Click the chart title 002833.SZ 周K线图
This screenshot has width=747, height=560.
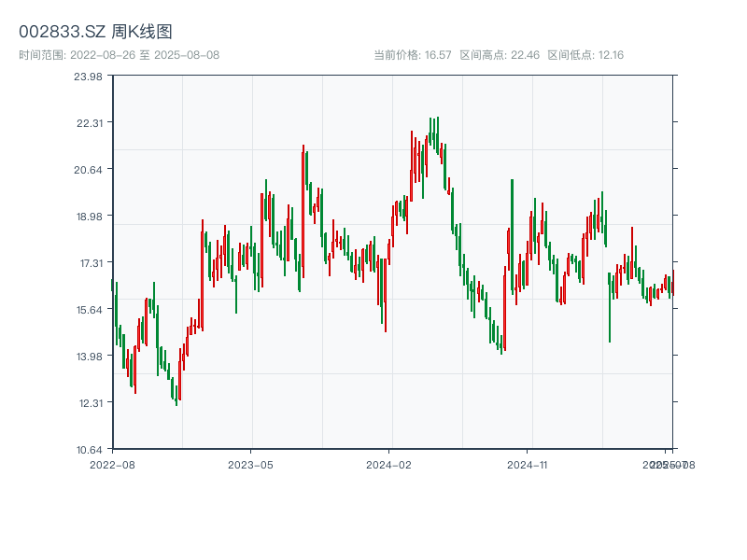(x=95, y=32)
